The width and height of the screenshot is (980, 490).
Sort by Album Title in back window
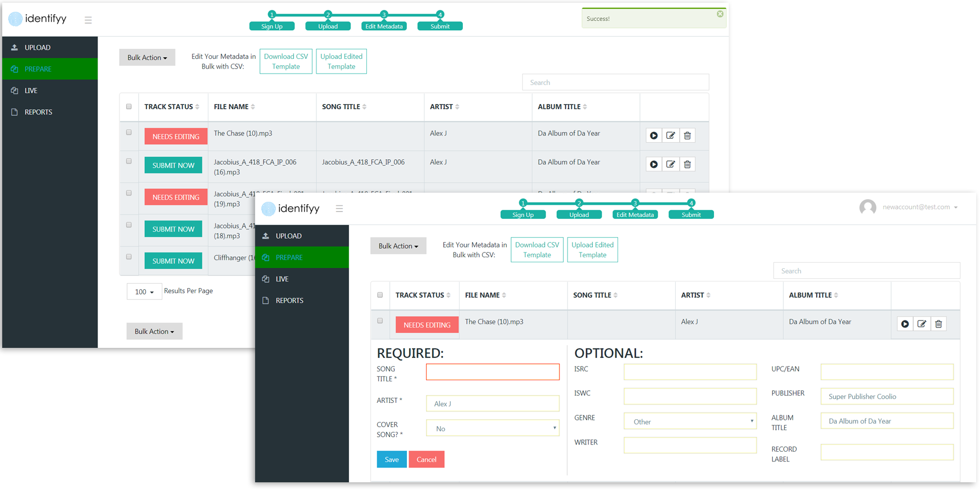[x=585, y=107]
